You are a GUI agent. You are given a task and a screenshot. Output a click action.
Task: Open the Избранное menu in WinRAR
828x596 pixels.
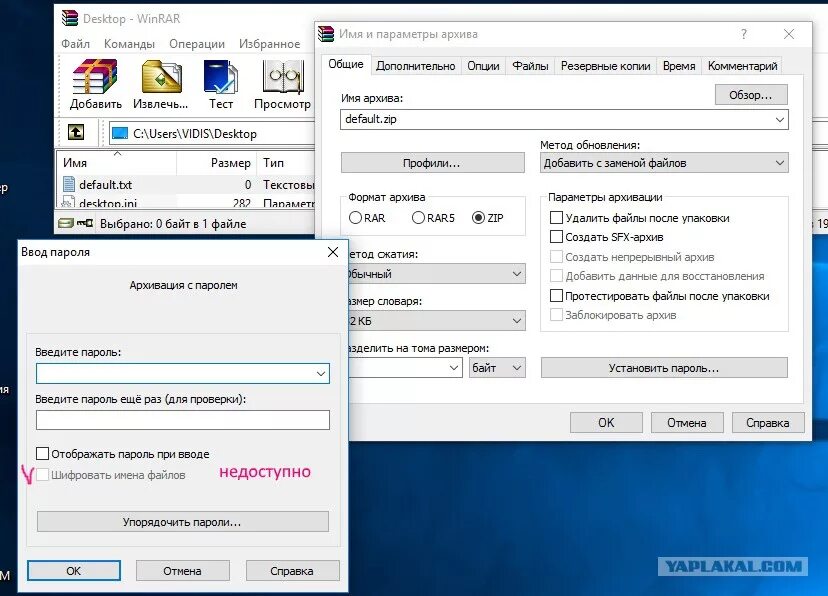click(x=269, y=44)
